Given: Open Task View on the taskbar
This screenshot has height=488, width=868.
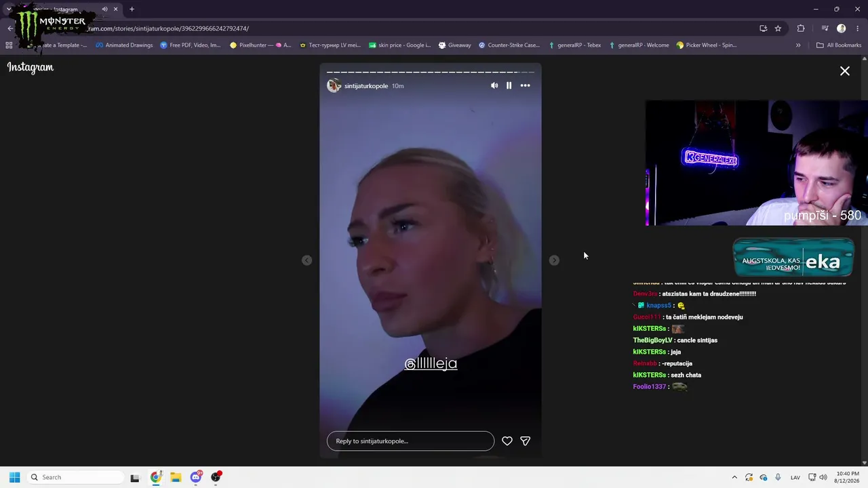Looking at the screenshot, I should [x=135, y=477].
